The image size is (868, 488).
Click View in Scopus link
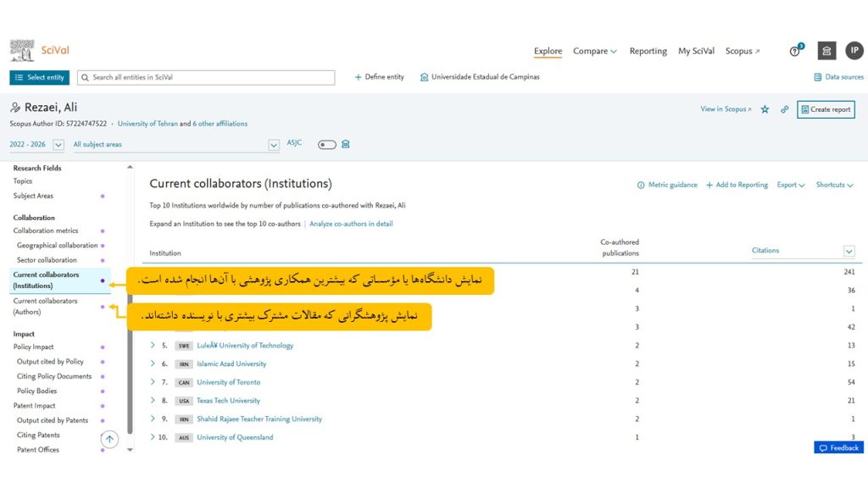click(x=726, y=109)
